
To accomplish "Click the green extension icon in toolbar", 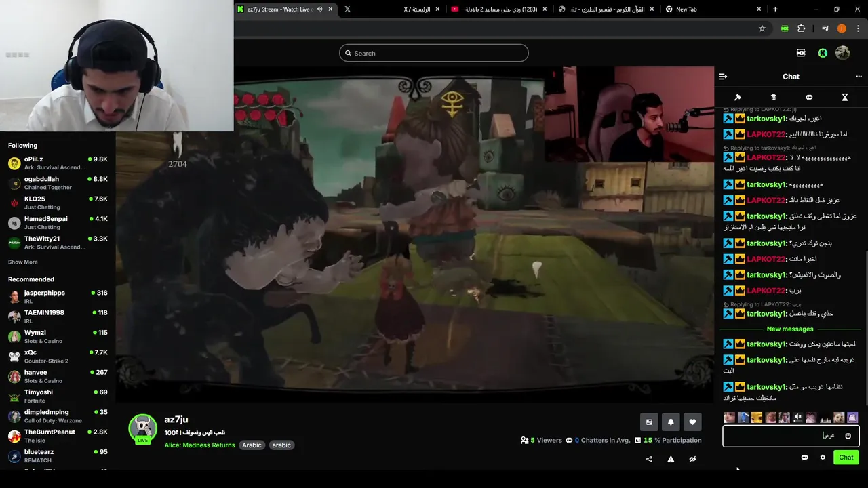I will pyautogui.click(x=785, y=28).
